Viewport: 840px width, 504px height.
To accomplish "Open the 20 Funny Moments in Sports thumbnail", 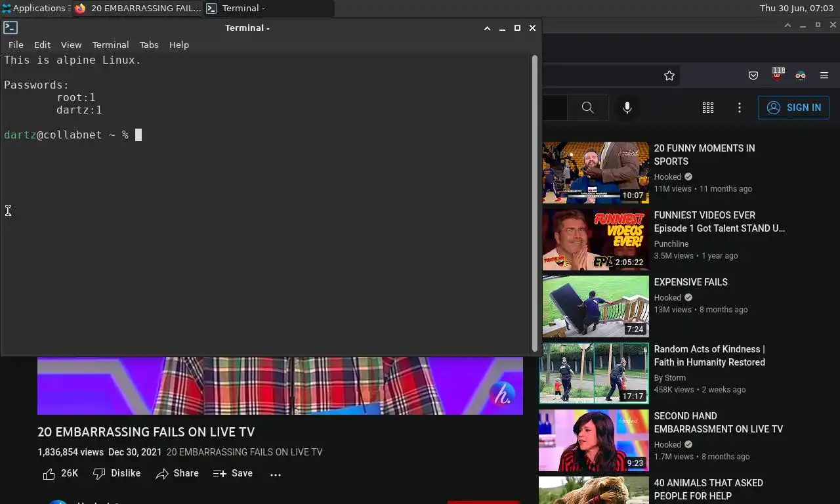I will pos(595,173).
